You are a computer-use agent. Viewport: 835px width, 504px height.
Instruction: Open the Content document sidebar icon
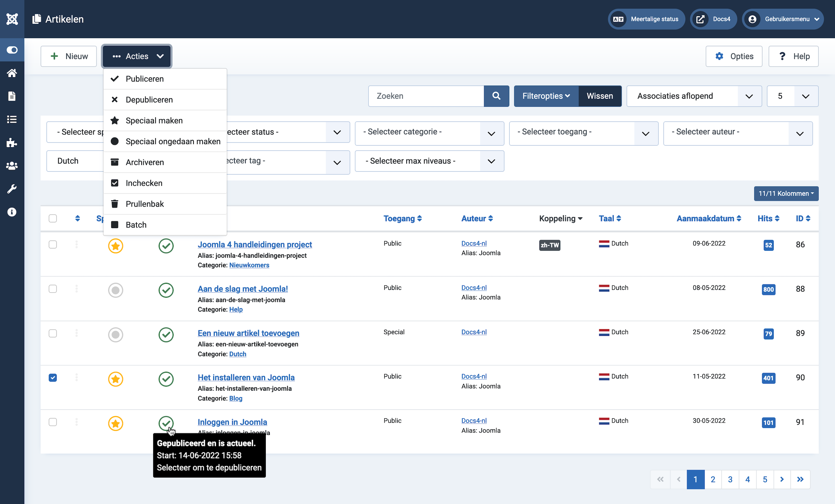(12, 96)
